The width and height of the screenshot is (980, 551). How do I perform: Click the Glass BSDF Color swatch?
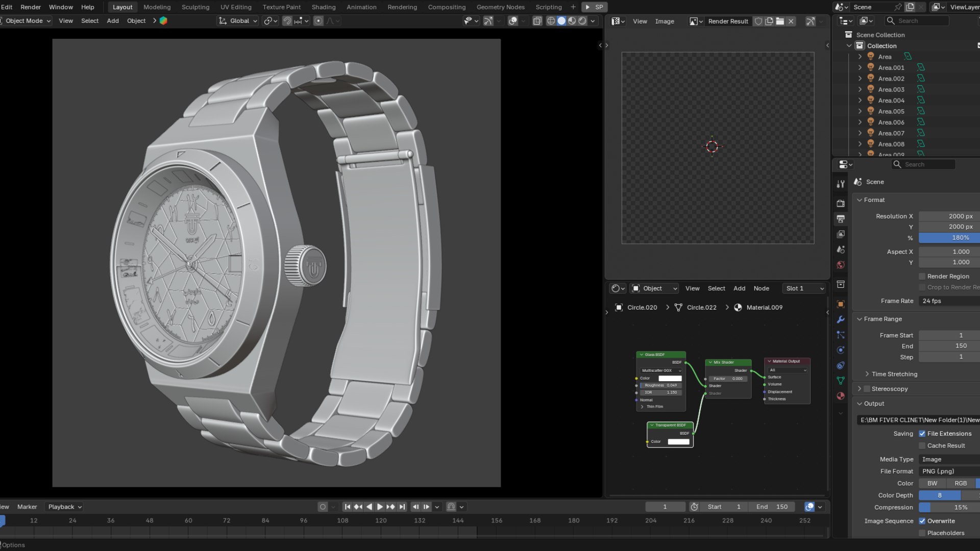coord(670,379)
